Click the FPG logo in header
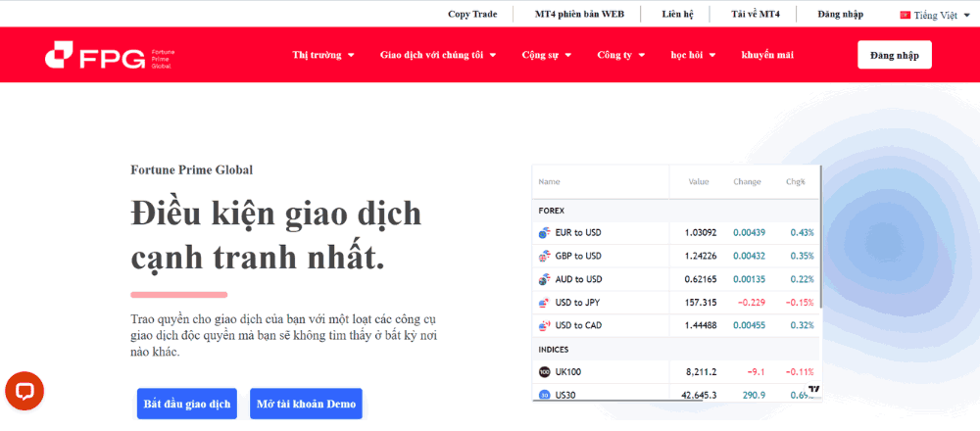This screenshot has height=431, width=980. point(93,56)
